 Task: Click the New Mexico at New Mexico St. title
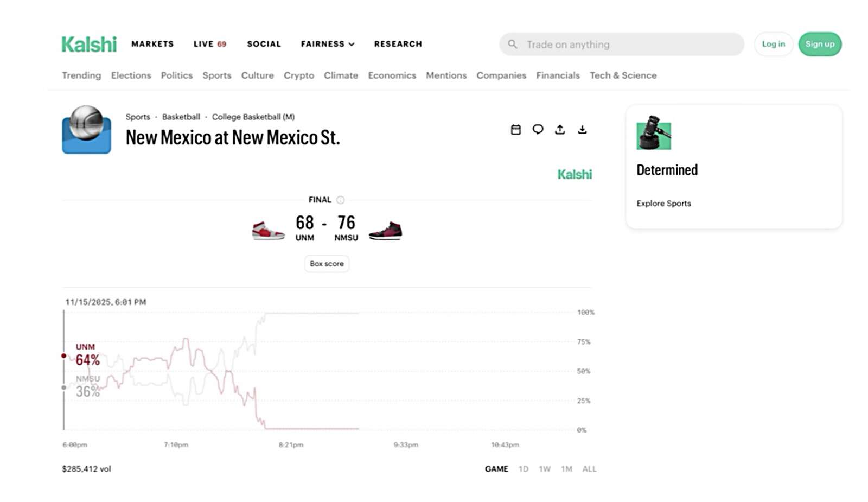[233, 137]
